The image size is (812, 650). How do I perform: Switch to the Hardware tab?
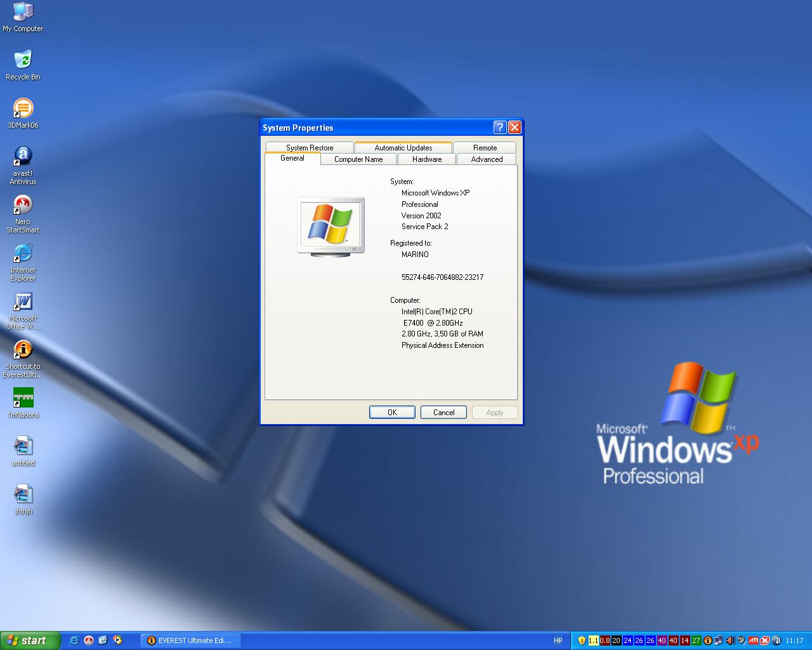point(426,159)
